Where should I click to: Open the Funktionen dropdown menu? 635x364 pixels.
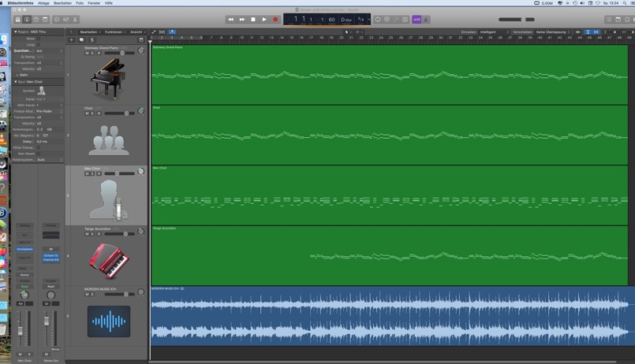click(x=115, y=32)
